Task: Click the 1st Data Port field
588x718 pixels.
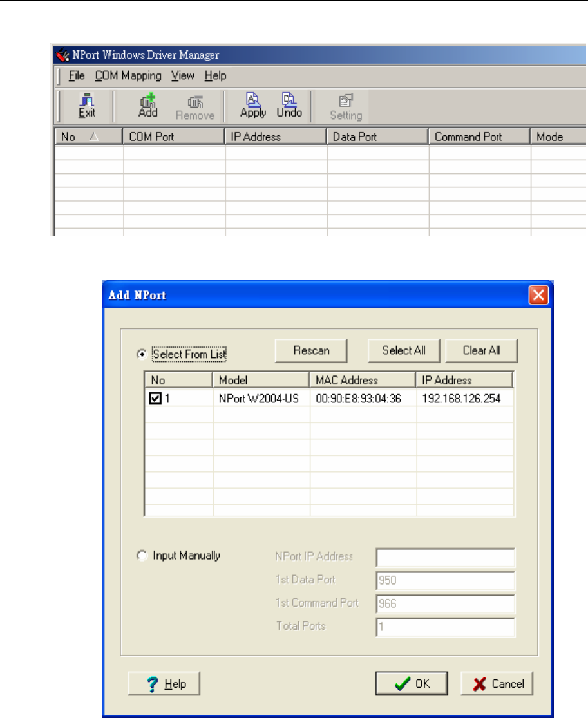Action: tap(446, 580)
